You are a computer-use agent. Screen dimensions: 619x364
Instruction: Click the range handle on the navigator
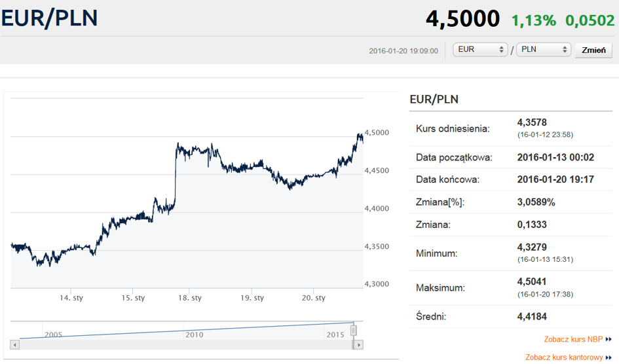click(354, 330)
